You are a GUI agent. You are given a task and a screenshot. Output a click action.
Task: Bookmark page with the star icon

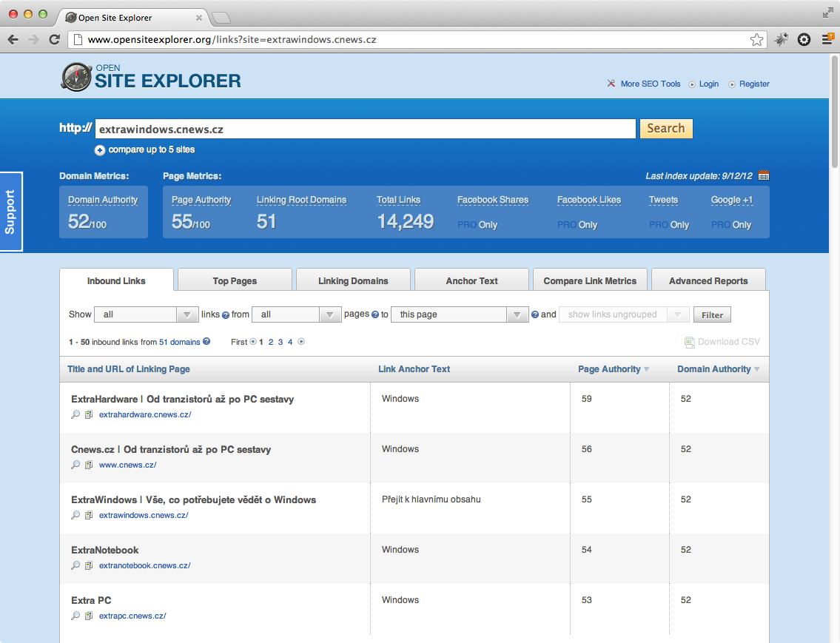(756, 40)
